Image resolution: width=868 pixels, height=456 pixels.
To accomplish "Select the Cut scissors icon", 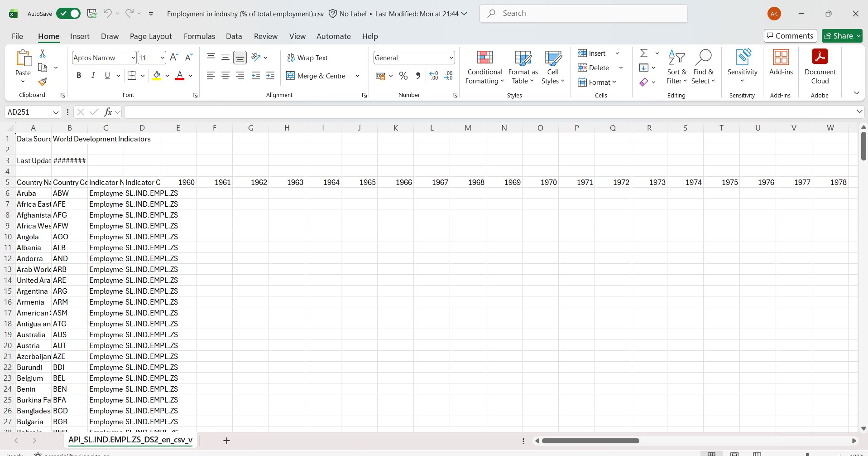I will [x=43, y=53].
